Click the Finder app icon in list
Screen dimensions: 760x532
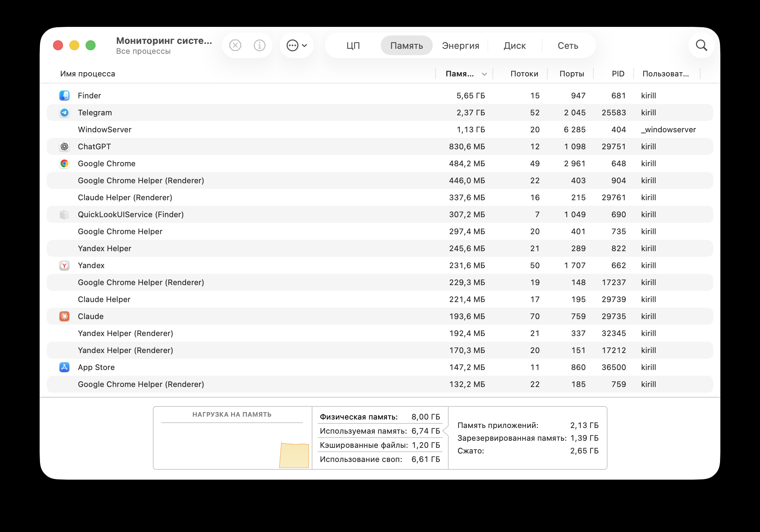(x=64, y=96)
